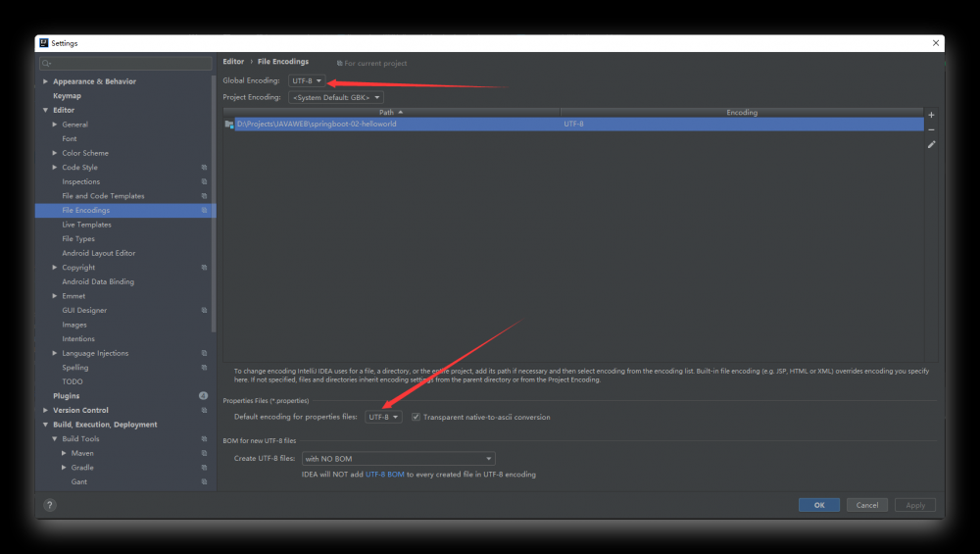Click the Apply button

pos(915,505)
